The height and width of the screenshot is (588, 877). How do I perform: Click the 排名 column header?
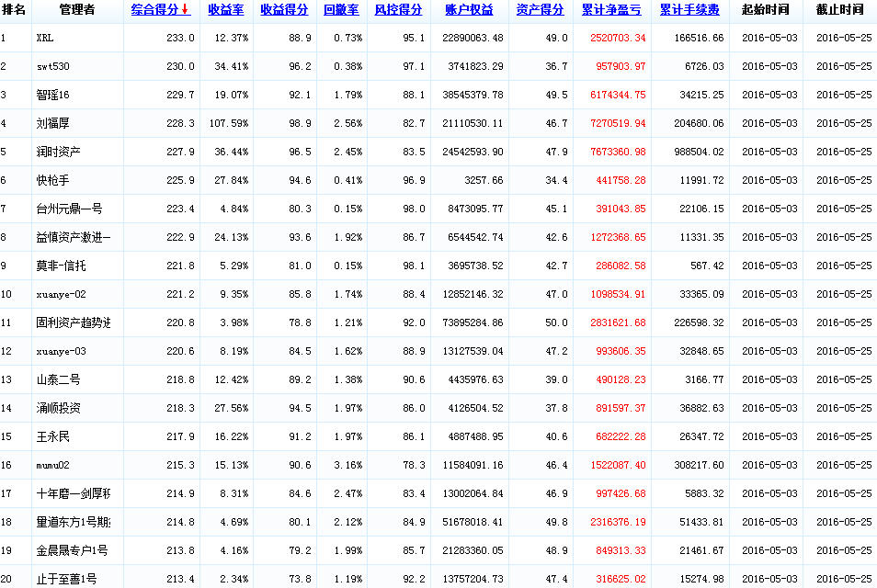(14, 9)
